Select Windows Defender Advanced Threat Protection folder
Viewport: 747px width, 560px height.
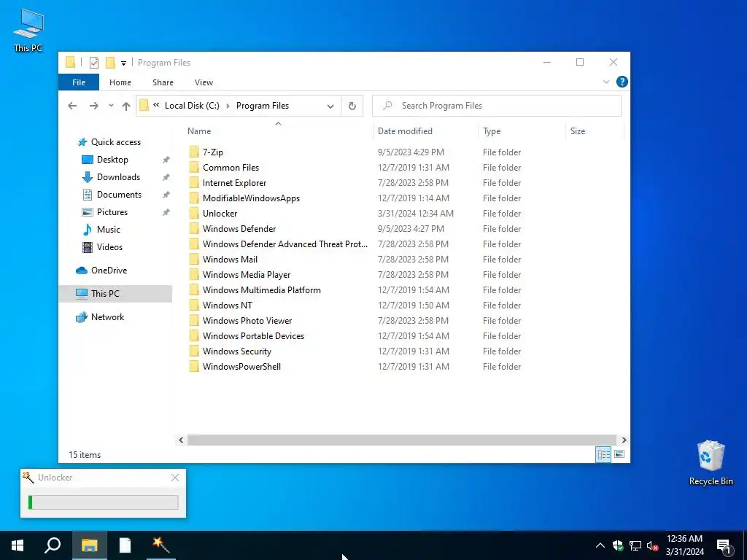click(285, 244)
